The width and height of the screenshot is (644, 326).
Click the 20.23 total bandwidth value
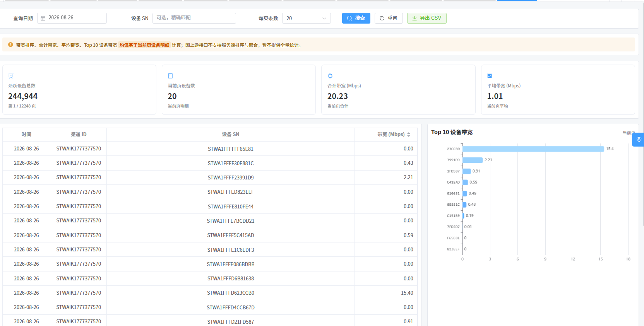337,96
